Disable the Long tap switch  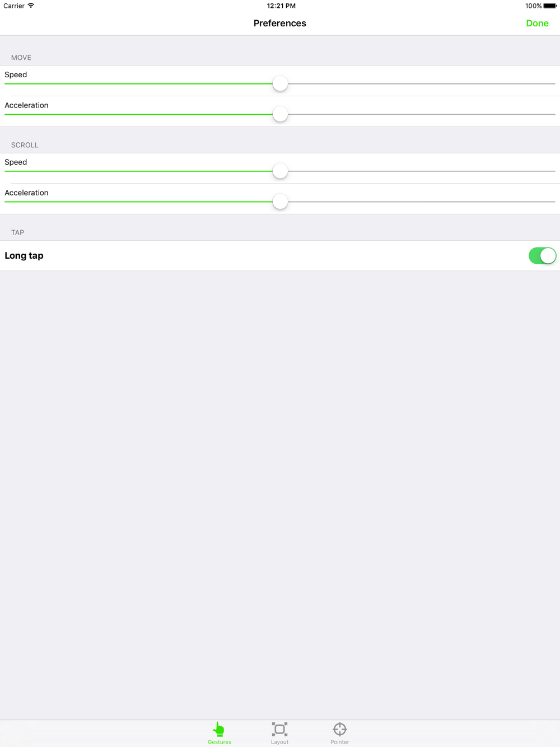pos(542,256)
